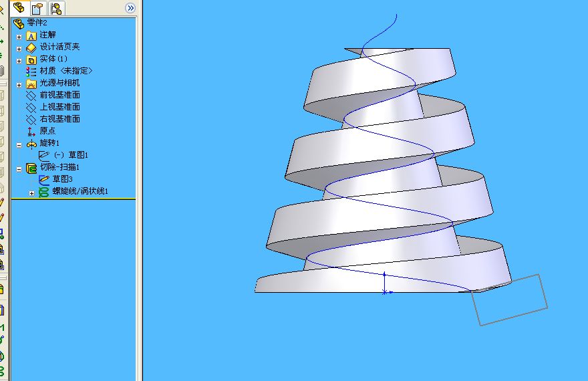Image resolution: width=588 pixels, height=381 pixels.
Task: Select the 零件2 part root node
Action: (x=37, y=23)
